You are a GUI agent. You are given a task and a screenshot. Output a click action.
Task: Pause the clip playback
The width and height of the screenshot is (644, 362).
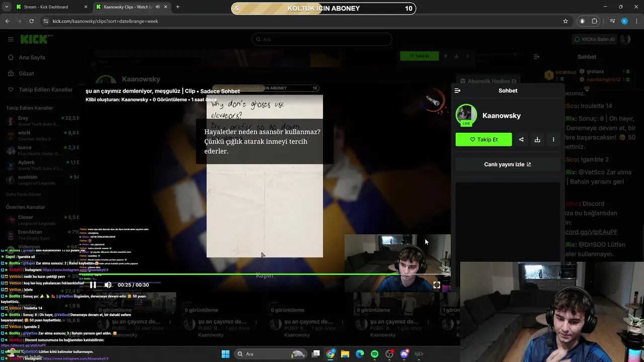pyautogui.click(x=93, y=285)
